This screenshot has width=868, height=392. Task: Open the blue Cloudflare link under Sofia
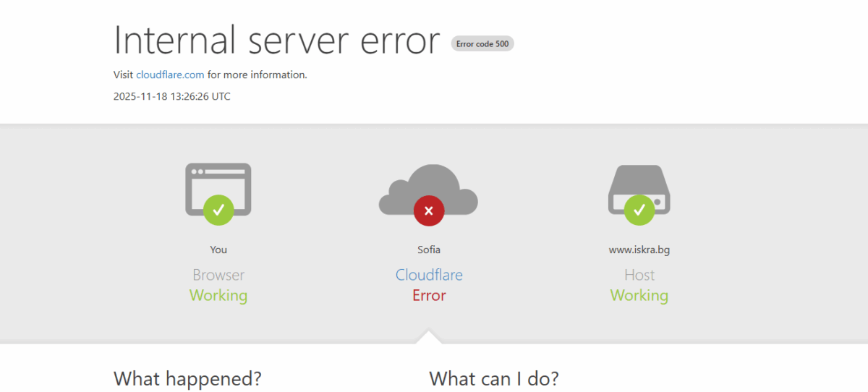tap(428, 275)
